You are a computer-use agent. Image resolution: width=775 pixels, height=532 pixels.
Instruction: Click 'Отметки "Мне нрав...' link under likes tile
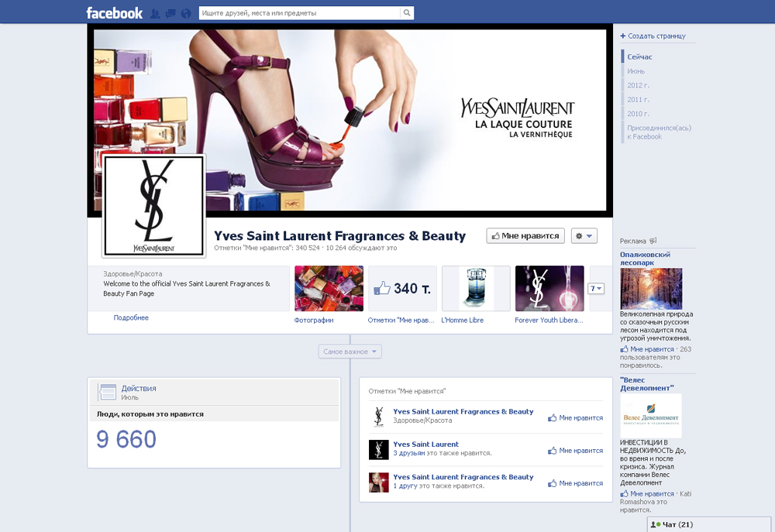[x=401, y=320]
